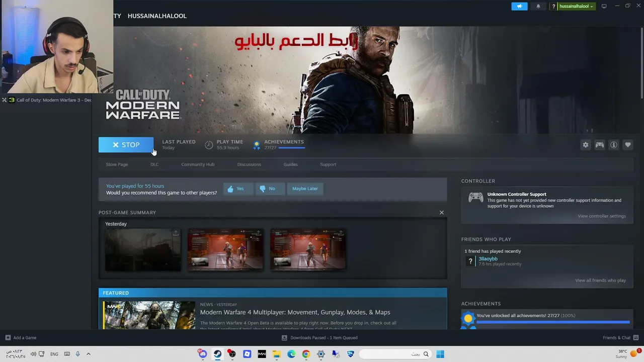Open Windows Settings gear in taskbar
This screenshot has width=644, height=362.
[x=321, y=354]
